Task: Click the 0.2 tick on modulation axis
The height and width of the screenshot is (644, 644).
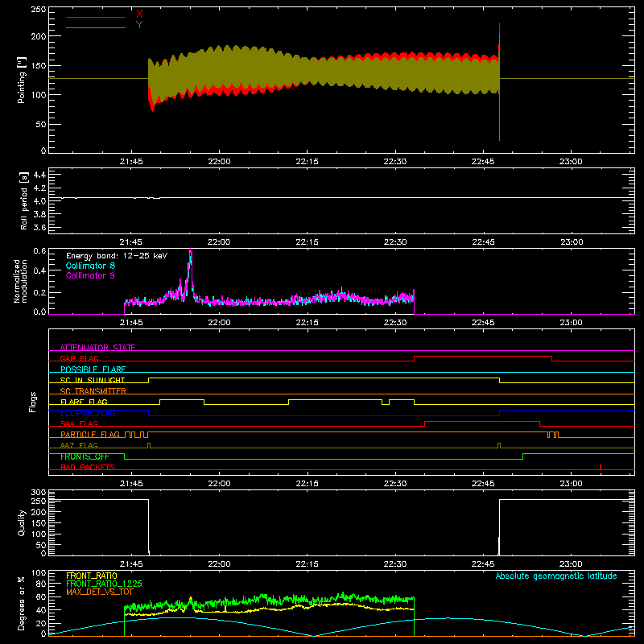Action: click(x=39, y=292)
